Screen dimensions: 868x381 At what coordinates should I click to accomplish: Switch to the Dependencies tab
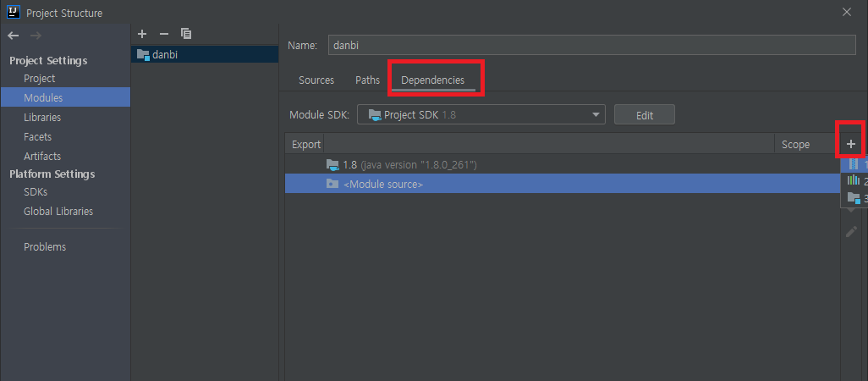[x=433, y=80]
